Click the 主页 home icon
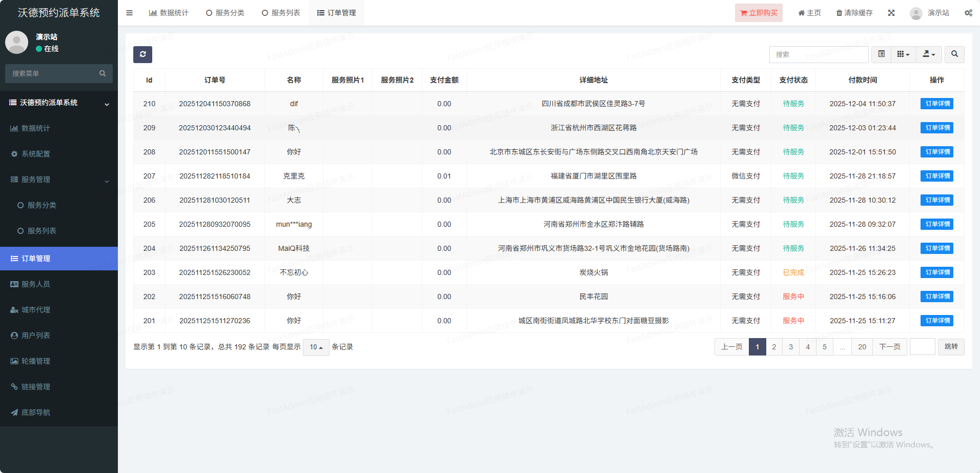This screenshot has height=473, width=980. point(801,13)
